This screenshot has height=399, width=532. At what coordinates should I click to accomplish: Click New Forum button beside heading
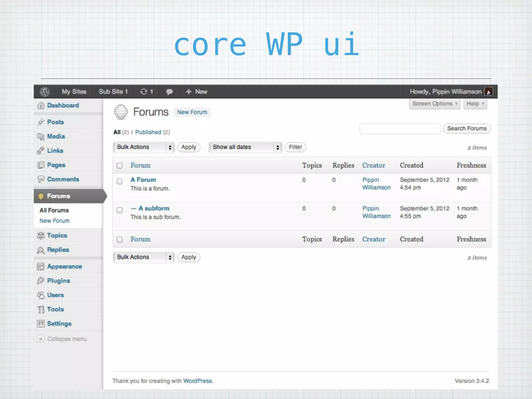point(192,112)
